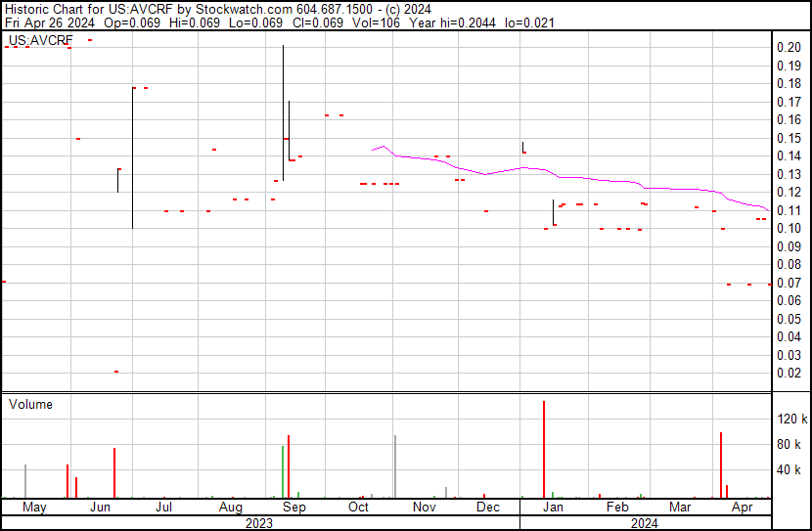The height and width of the screenshot is (531, 812).
Task: Click the Mar month label
Action: point(680,508)
